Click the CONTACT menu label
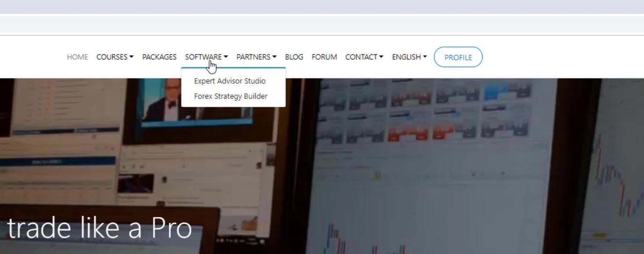Image resolution: width=644 pixels, height=254 pixels. [x=361, y=57]
